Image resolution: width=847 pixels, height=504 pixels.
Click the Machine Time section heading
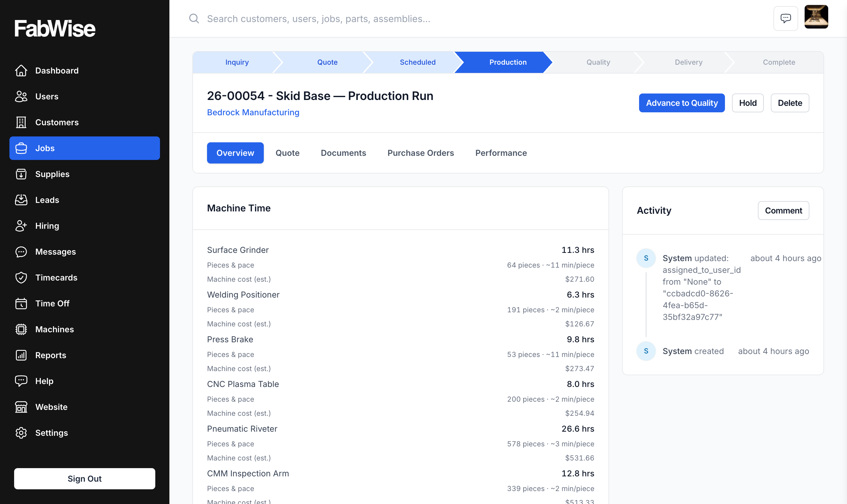tap(239, 208)
